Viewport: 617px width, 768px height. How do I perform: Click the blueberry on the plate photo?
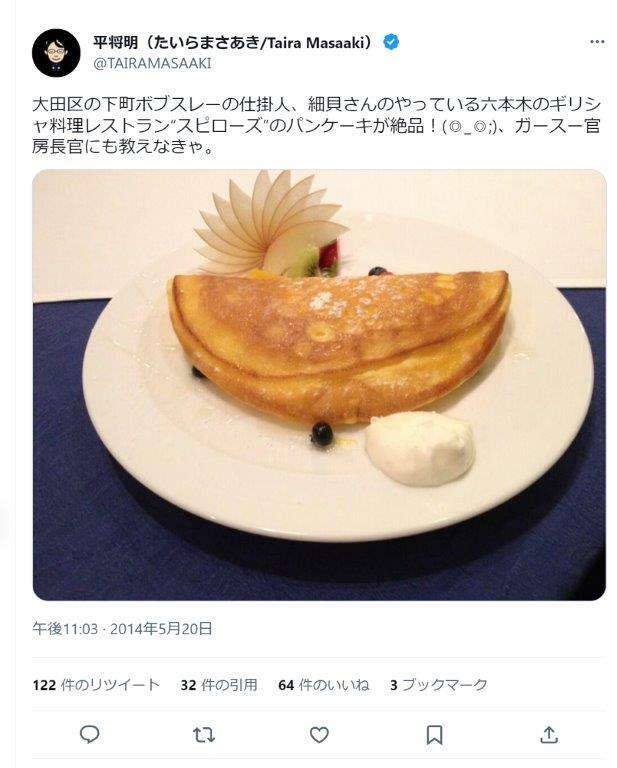point(322,434)
